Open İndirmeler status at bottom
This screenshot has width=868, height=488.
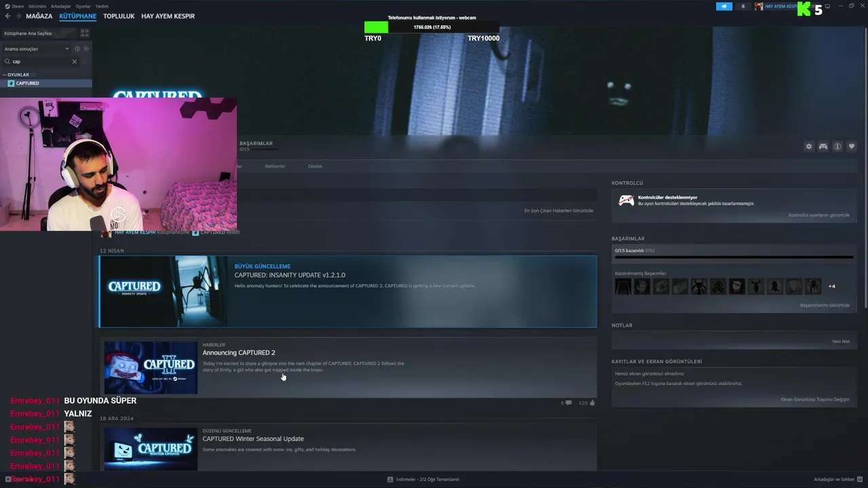(423, 479)
